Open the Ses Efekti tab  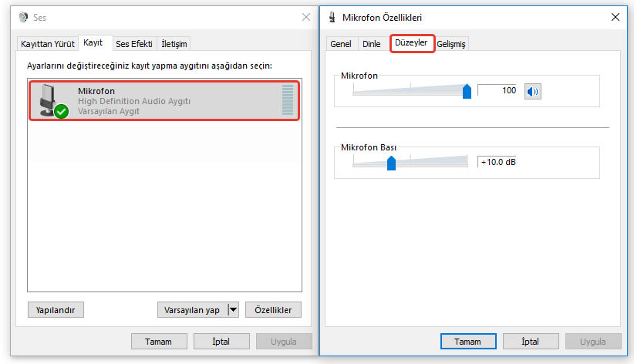pos(134,44)
